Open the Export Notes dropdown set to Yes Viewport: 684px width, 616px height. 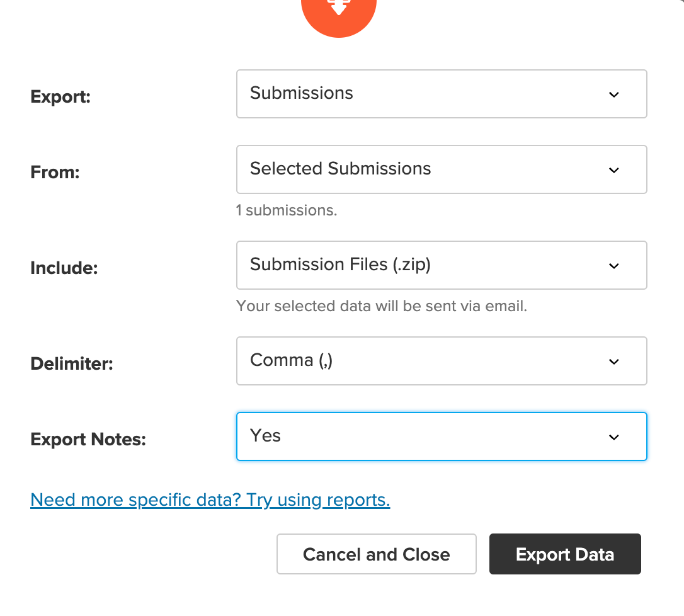(442, 436)
